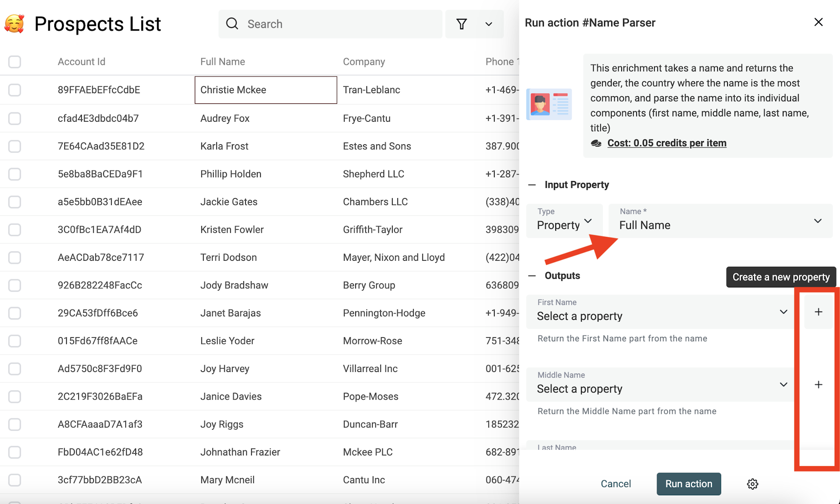Click the Cancel button

(x=616, y=484)
